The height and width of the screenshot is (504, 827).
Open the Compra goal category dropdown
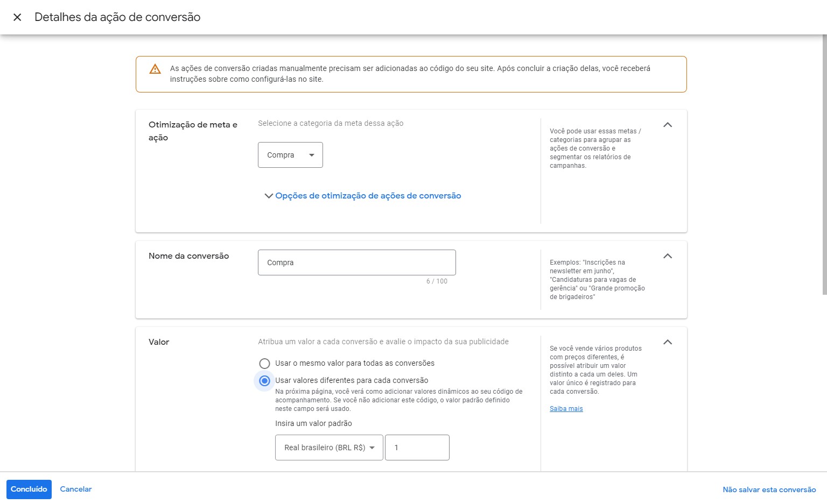coord(290,155)
